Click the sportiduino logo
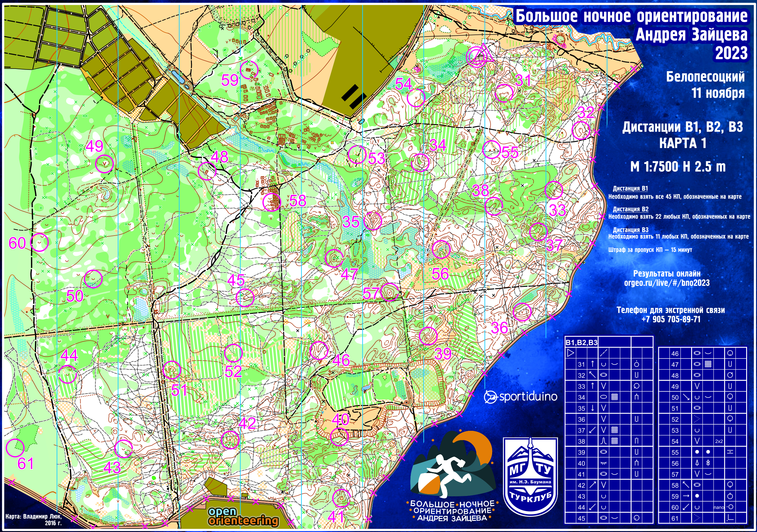The height and width of the screenshot is (532, 757). coord(521,397)
